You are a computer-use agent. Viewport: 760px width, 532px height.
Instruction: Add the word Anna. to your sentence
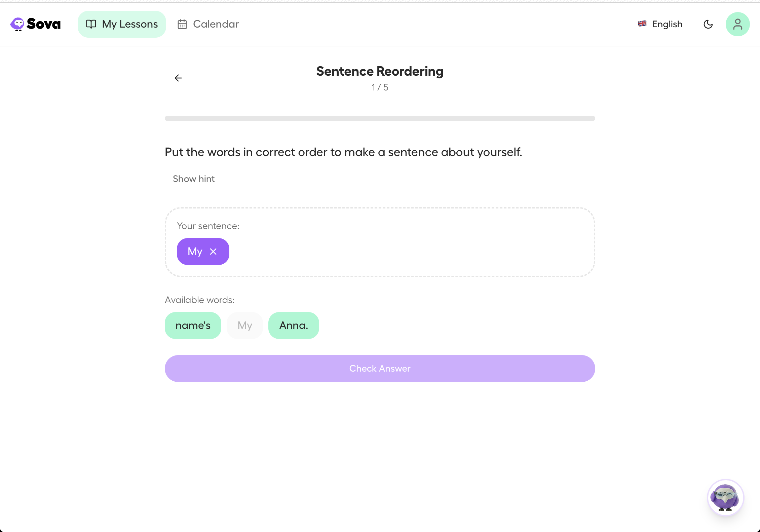pos(294,325)
